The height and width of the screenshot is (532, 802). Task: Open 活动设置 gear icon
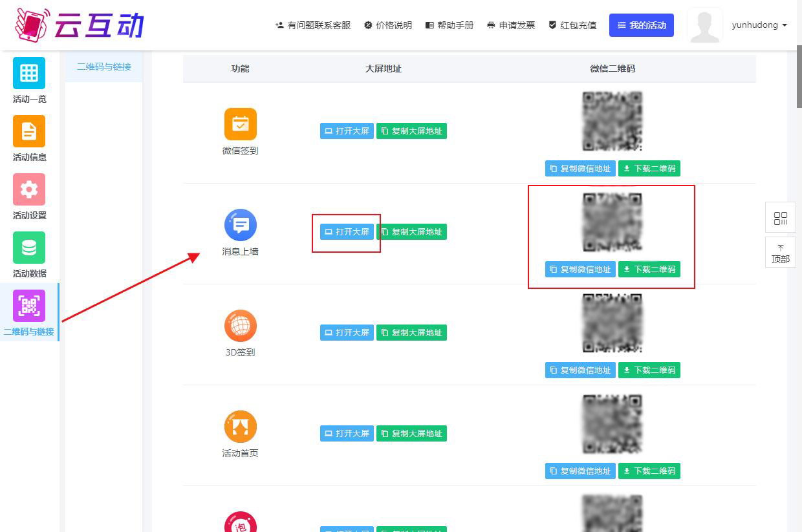click(29, 189)
